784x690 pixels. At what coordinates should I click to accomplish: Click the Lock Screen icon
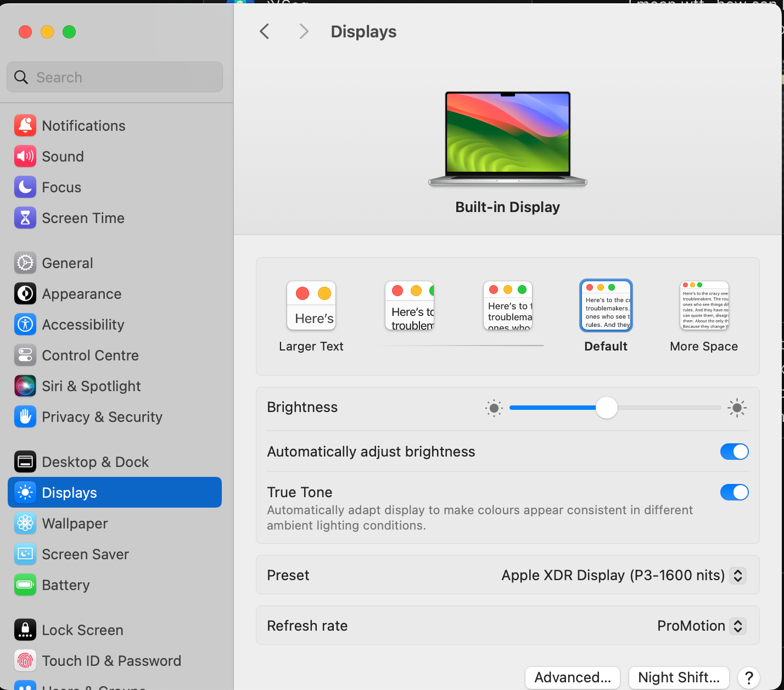[x=25, y=630]
